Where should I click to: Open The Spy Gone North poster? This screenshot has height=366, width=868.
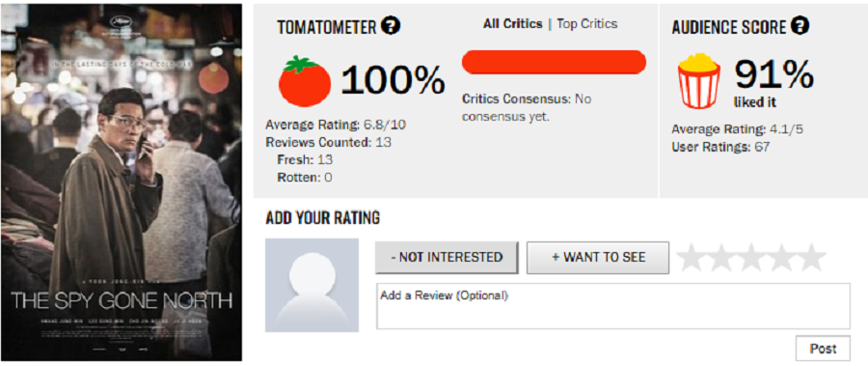122,183
